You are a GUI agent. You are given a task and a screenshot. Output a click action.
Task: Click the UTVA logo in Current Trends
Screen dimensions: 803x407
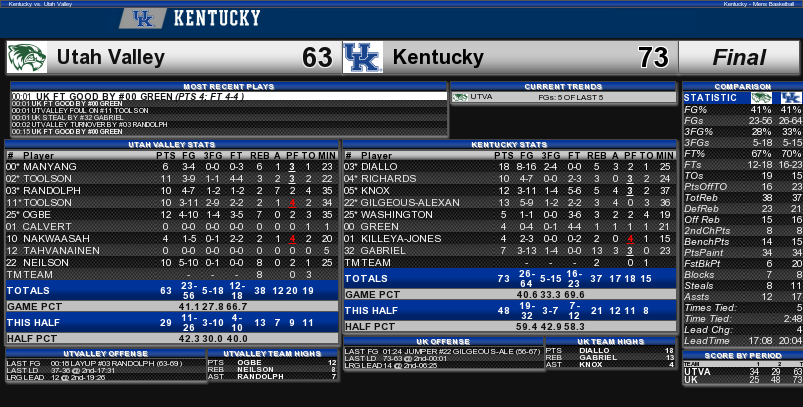[460, 97]
